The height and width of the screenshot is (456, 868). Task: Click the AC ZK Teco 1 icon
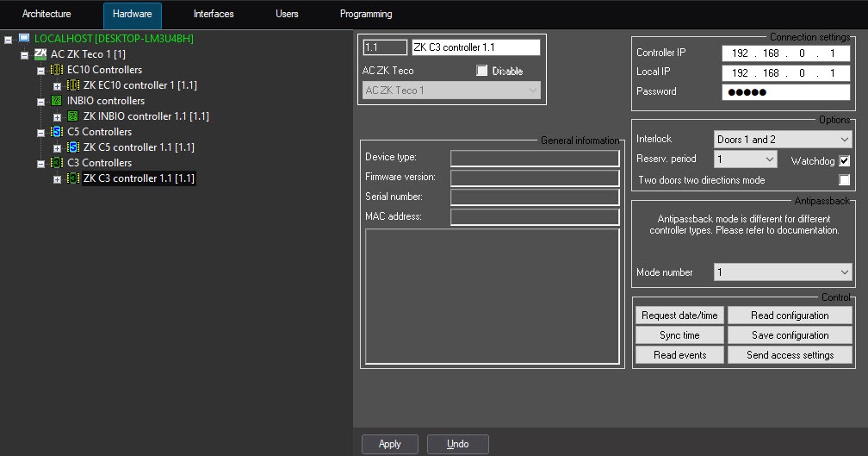pyautogui.click(x=40, y=54)
